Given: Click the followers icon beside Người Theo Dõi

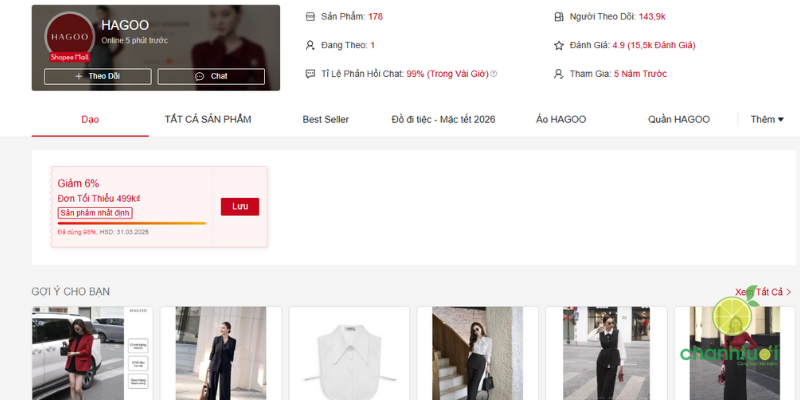Looking at the screenshot, I should point(559,17).
